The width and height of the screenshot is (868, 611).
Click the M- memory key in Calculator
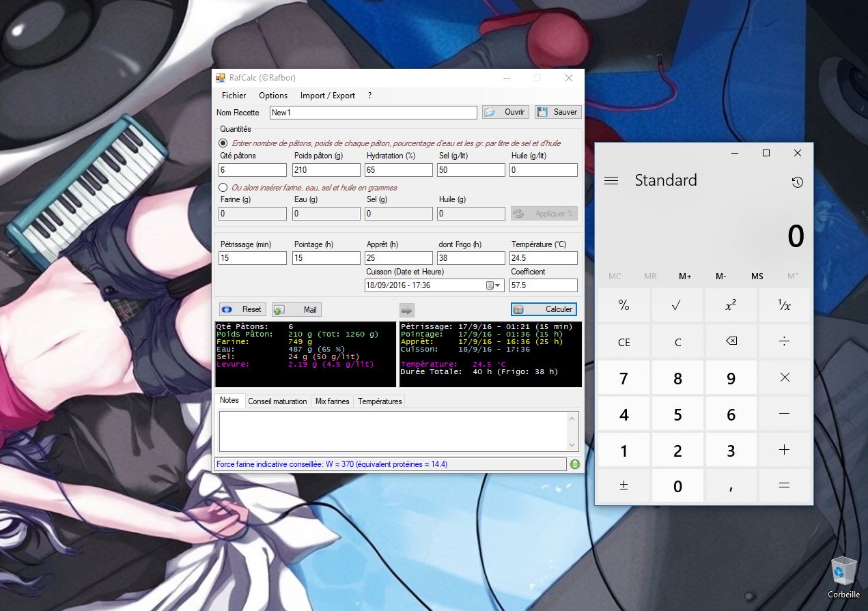[720, 276]
